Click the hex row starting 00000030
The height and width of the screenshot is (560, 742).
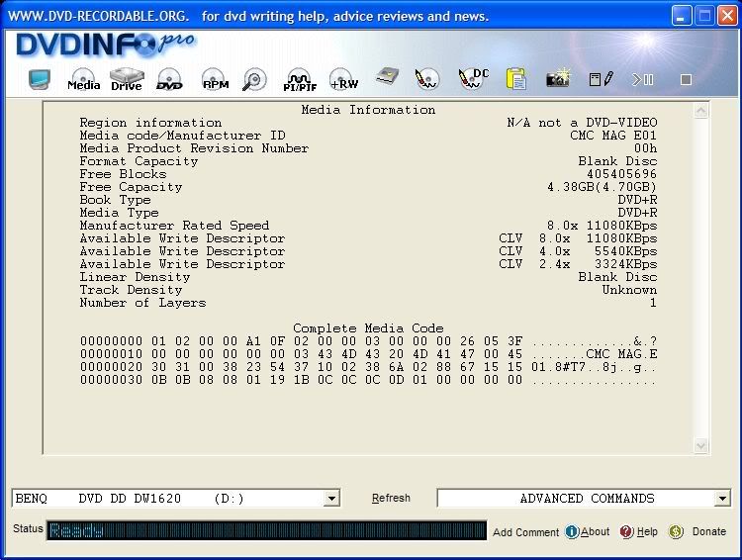[369, 380]
